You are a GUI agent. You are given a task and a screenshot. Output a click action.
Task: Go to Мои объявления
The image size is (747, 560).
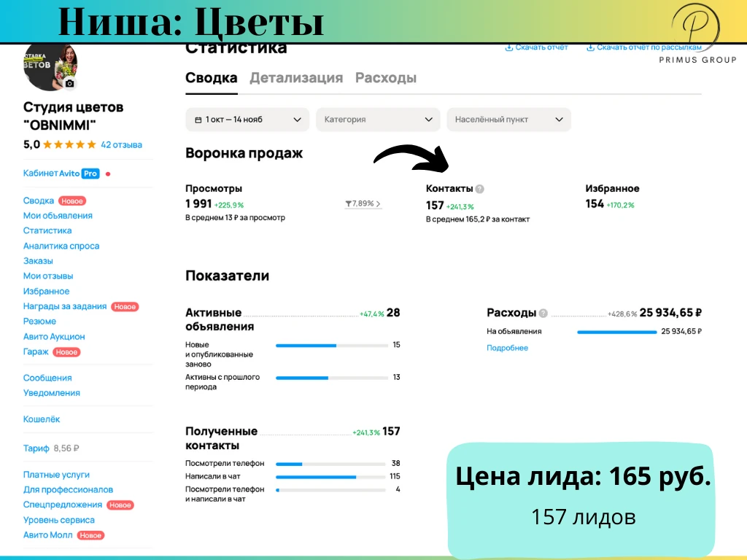58,216
